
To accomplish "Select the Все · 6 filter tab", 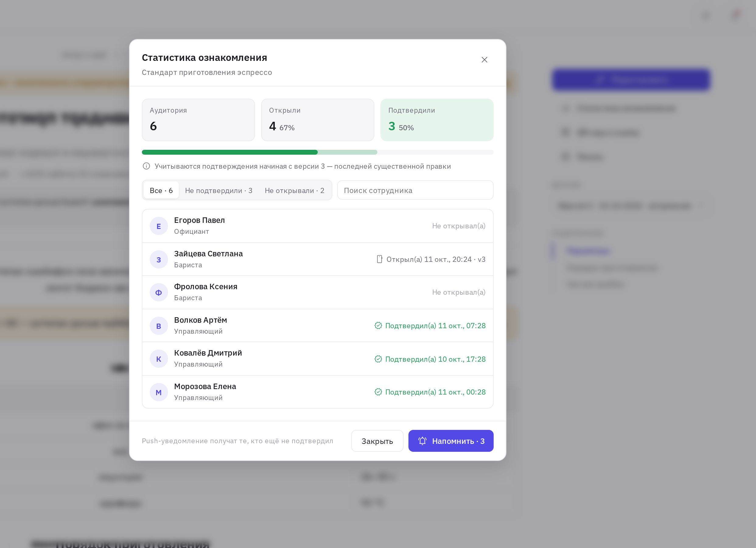I will coord(161,191).
